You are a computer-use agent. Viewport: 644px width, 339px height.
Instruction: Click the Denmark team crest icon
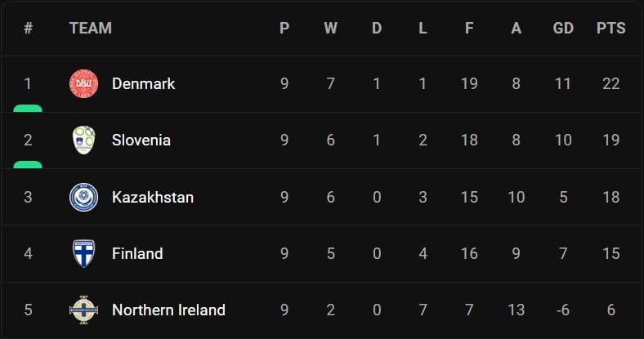pyautogui.click(x=83, y=83)
